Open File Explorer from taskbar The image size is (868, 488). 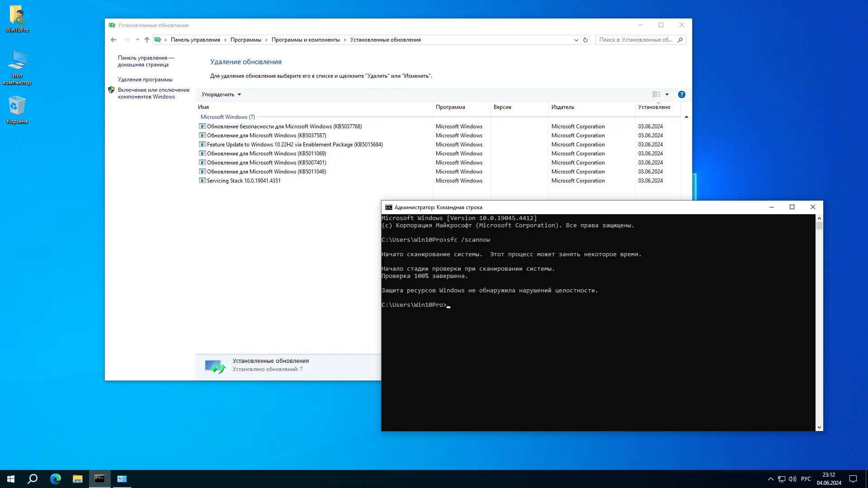[77, 479]
